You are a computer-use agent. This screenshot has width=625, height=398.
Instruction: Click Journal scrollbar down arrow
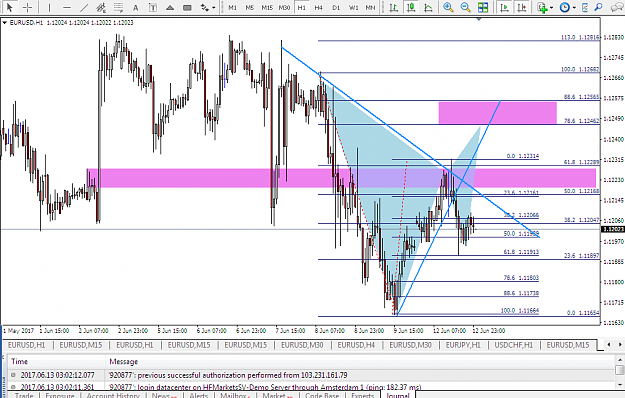[619, 384]
